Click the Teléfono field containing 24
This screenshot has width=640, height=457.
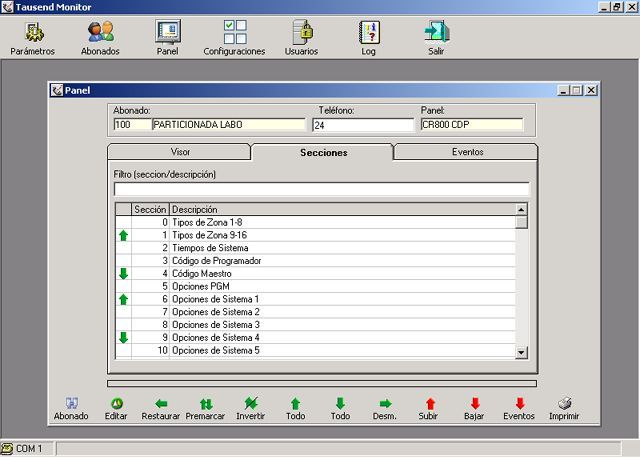tap(363, 125)
